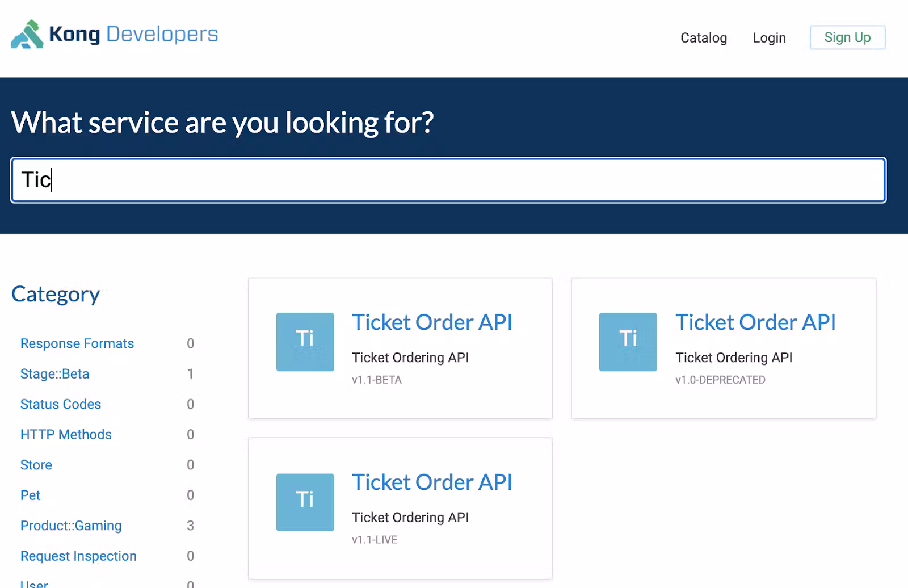Open the Ticket Order API v1.1-BETA title link
The width and height of the screenshot is (908, 588).
[x=432, y=322]
